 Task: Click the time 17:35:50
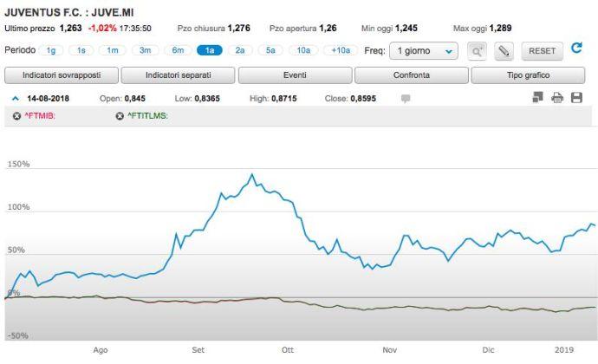pyautogui.click(x=135, y=29)
